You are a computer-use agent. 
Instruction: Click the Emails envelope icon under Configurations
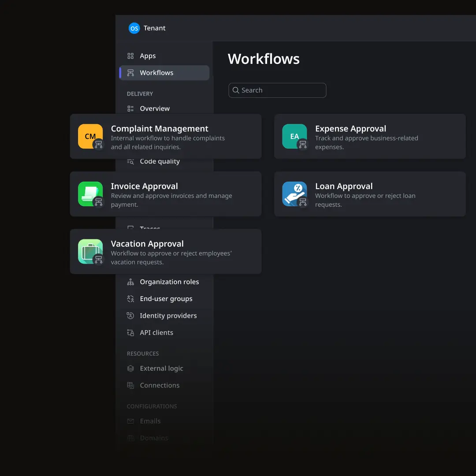[130, 421]
